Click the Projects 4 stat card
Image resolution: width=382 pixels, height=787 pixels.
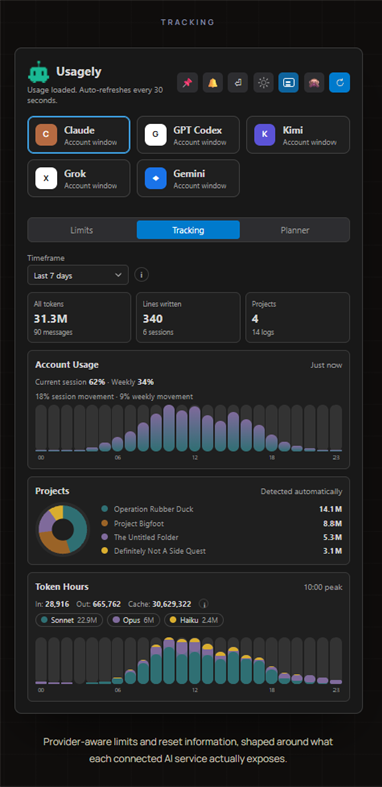click(x=298, y=318)
